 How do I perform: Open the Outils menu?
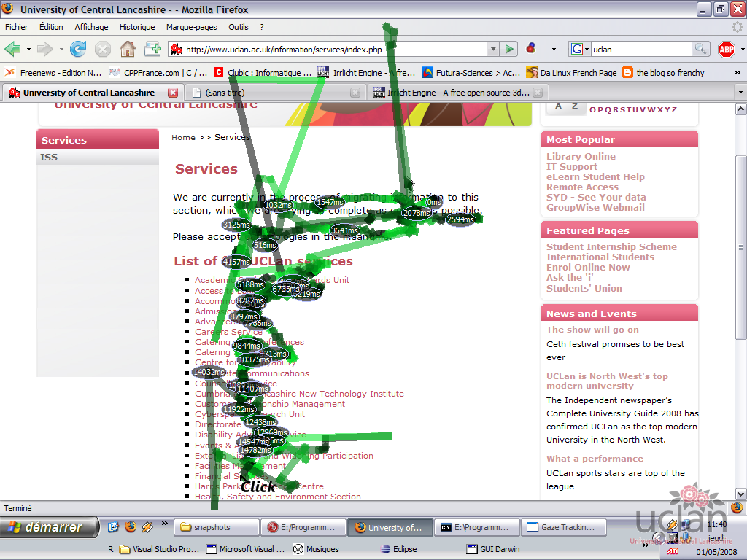[239, 27]
